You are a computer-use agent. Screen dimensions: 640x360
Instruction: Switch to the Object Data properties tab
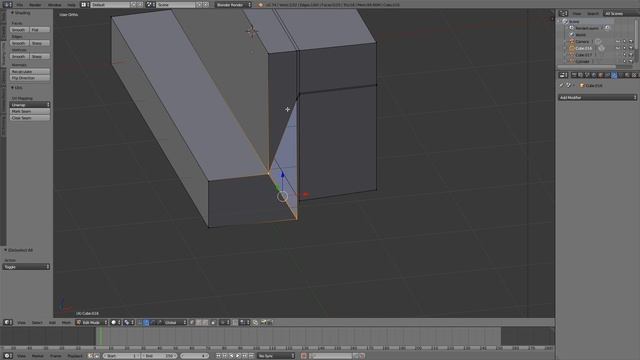tap(620, 75)
